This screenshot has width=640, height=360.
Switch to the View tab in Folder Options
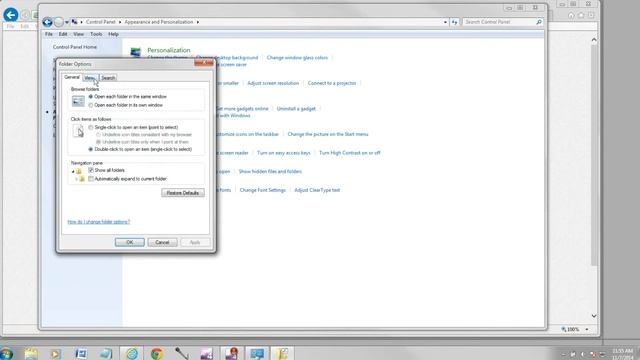pyautogui.click(x=90, y=78)
